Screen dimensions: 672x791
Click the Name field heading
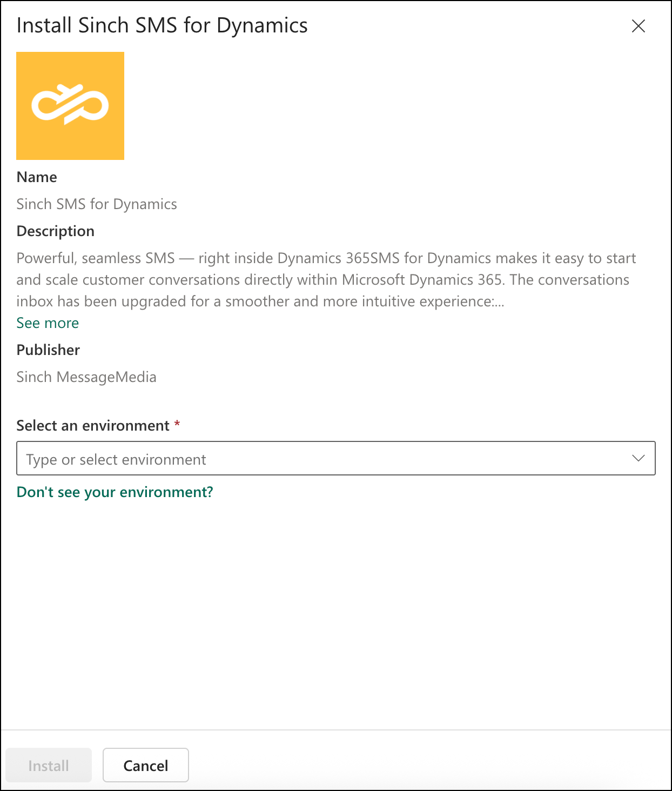[x=37, y=177]
